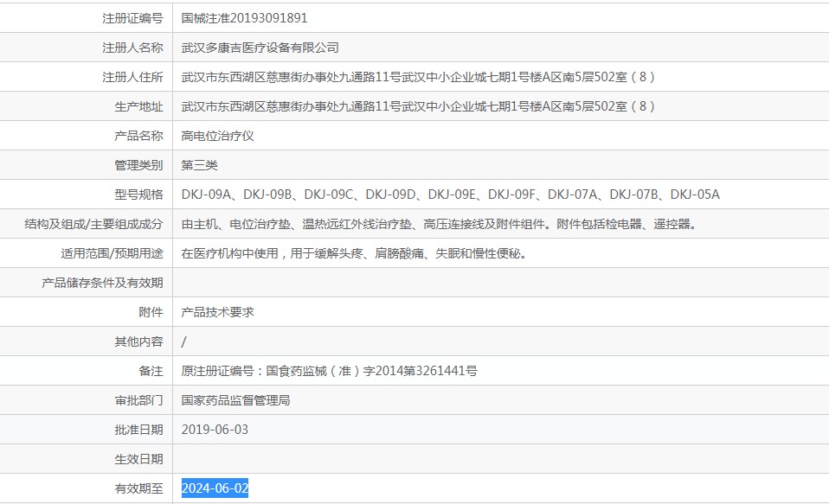Click the 其他内容 label
The width and height of the screenshot is (829, 504).
click(x=138, y=341)
